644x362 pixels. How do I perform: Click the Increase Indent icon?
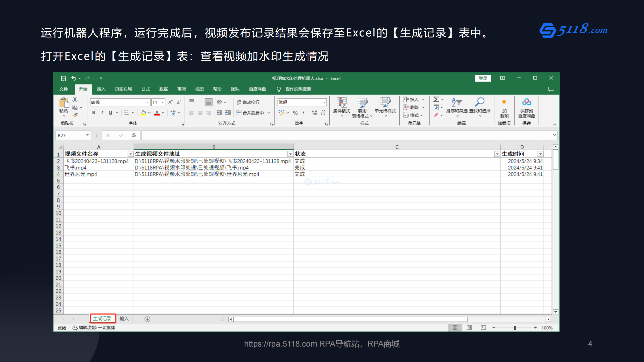(228, 113)
